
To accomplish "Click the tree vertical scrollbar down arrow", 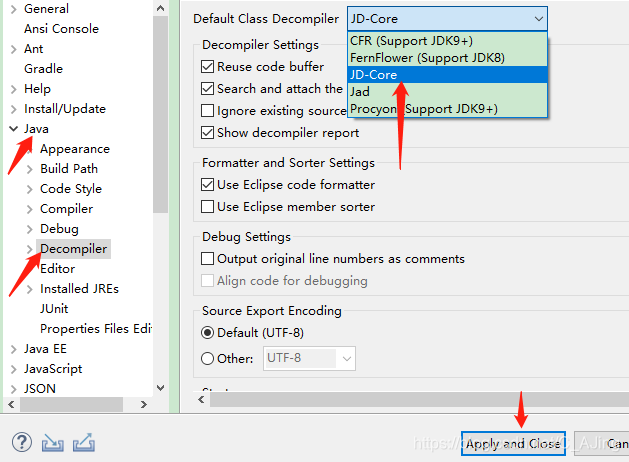I will tap(160, 388).
